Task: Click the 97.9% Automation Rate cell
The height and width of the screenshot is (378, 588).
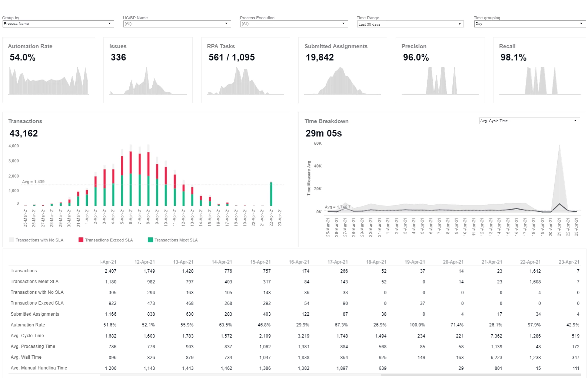Action: tap(534, 325)
